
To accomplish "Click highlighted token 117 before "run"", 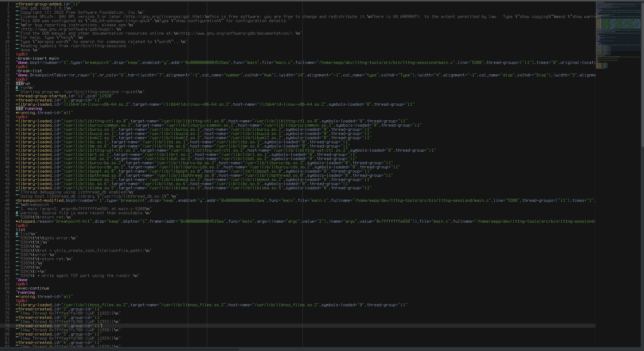I will (19, 84).
